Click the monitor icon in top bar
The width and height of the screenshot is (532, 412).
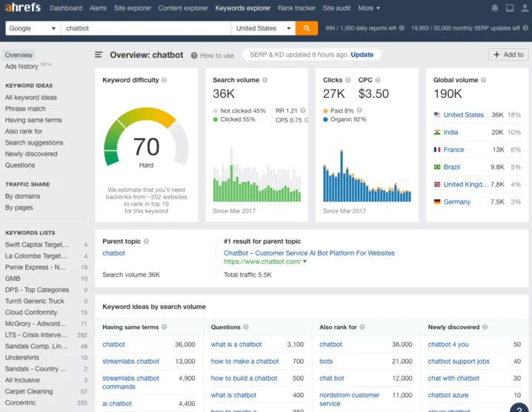(x=510, y=8)
